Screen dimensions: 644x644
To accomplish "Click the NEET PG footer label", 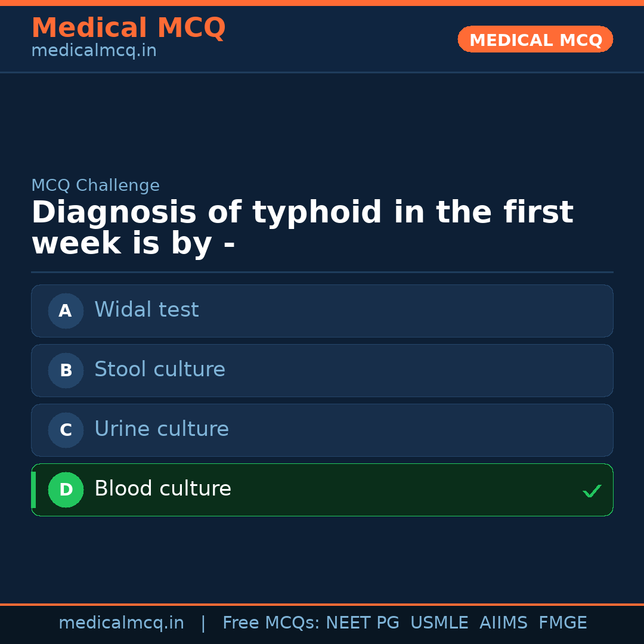I will [x=362, y=623].
